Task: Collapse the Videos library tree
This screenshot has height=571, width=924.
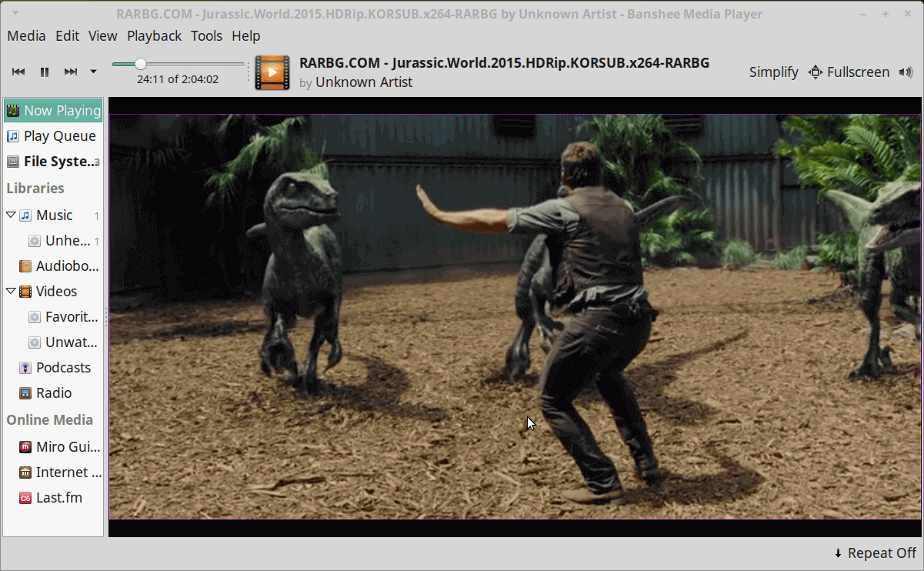Action: point(11,291)
